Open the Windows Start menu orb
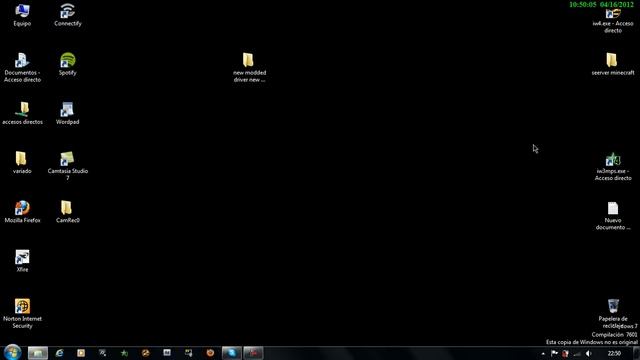This screenshot has height=360, width=640. pyautogui.click(x=12, y=352)
